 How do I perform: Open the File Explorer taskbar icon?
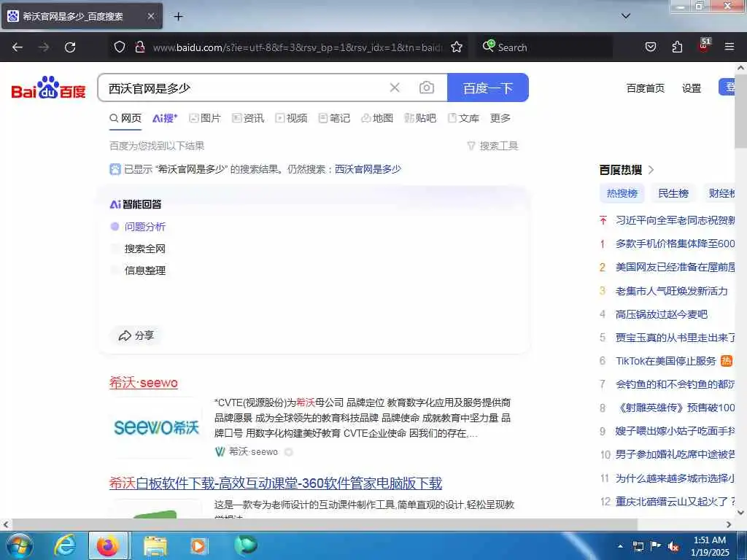tap(155, 545)
